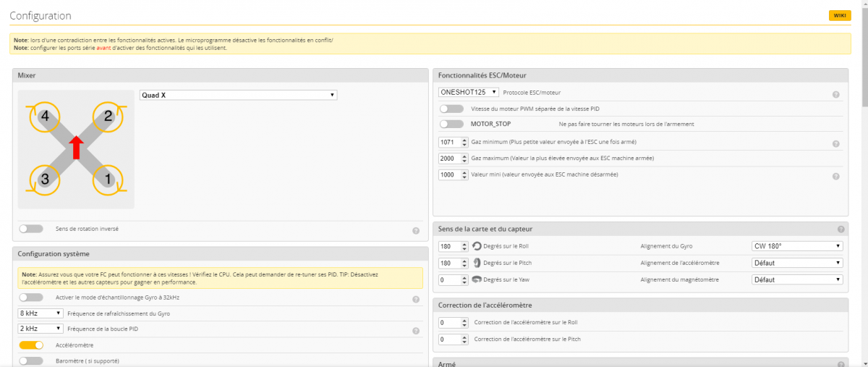Viewport: 868px width, 367px height.
Task: Click help icon for Gyro 32kHz sampling mode
Action: pos(416,299)
